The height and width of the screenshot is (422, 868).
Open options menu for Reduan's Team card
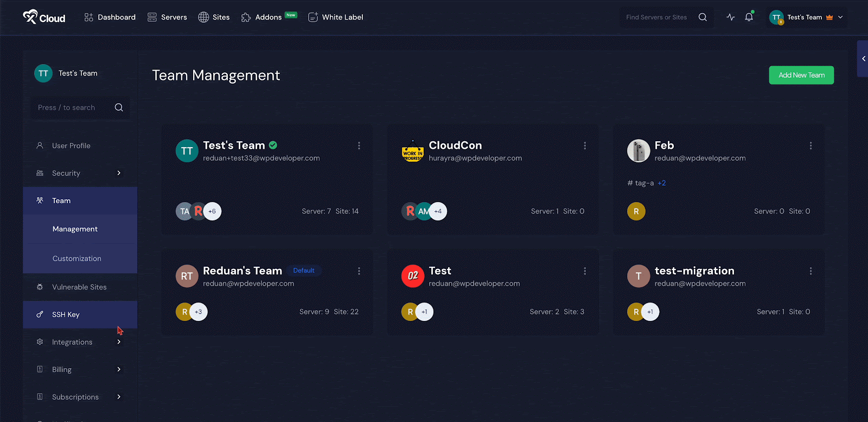pyautogui.click(x=359, y=271)
